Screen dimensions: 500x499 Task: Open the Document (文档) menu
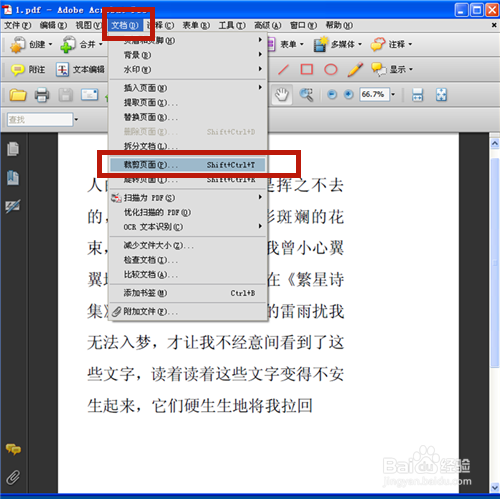125,25
